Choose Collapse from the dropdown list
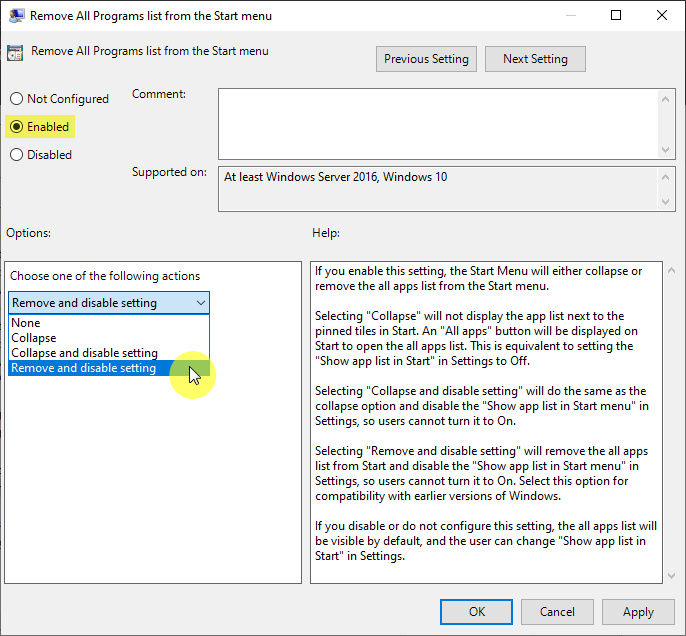 click(x=34, y=338)
